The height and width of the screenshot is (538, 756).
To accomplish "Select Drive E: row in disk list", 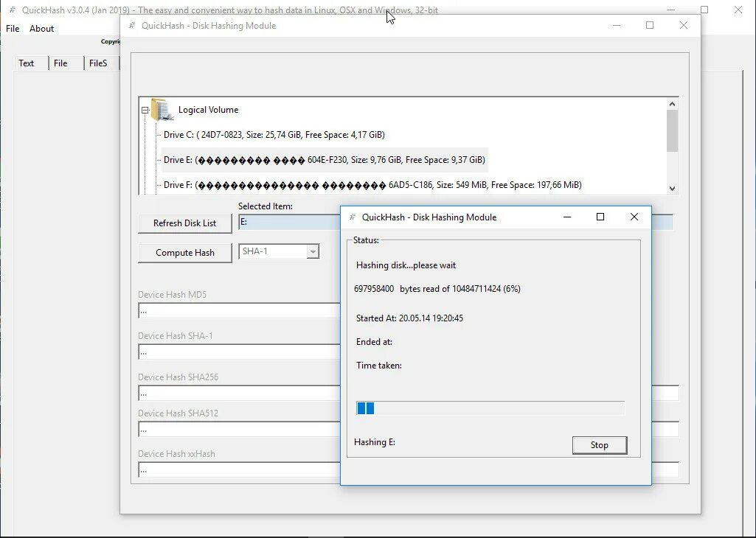I will (324, 160).
